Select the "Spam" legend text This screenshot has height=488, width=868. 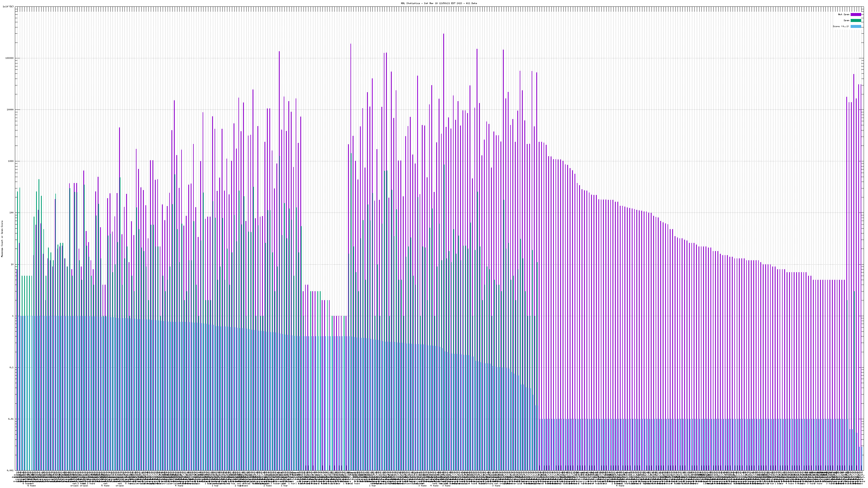click(846, 21)
